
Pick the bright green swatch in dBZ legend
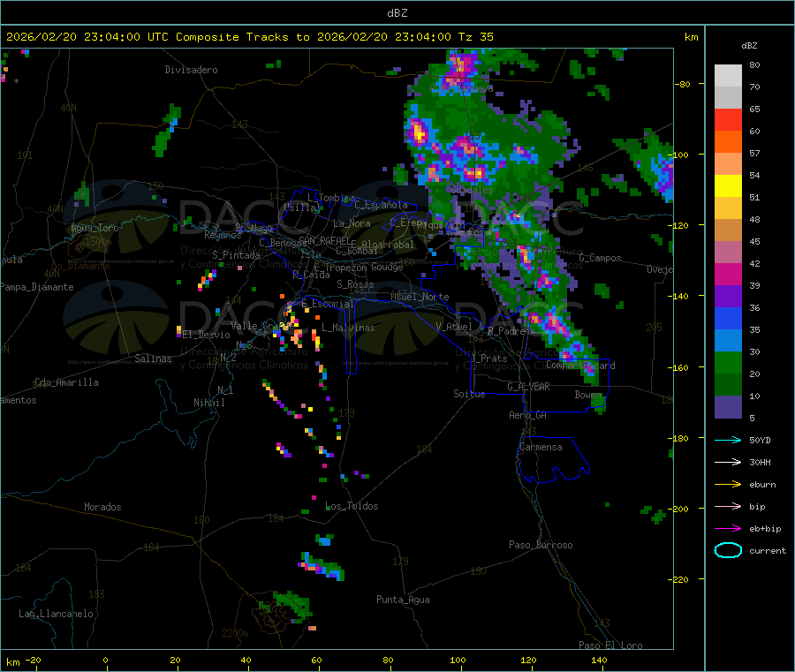728,362
